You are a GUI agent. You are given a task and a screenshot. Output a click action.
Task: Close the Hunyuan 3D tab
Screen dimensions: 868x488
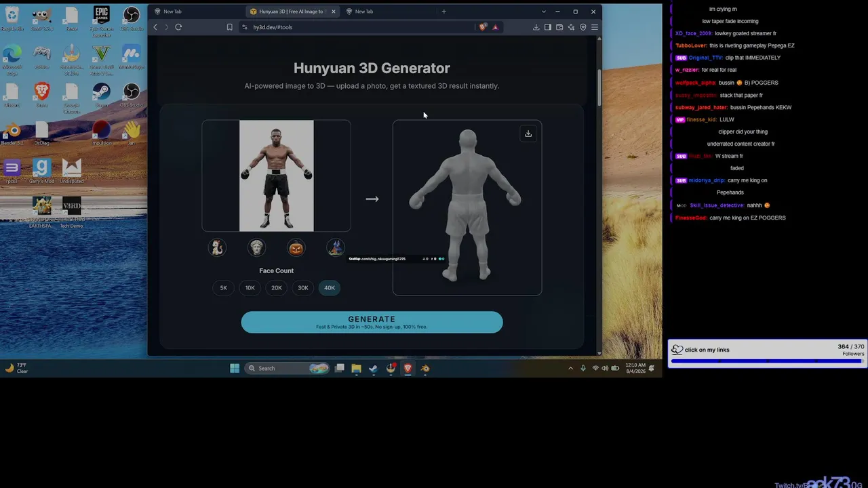pyautogui.click(x=334, y=12)
